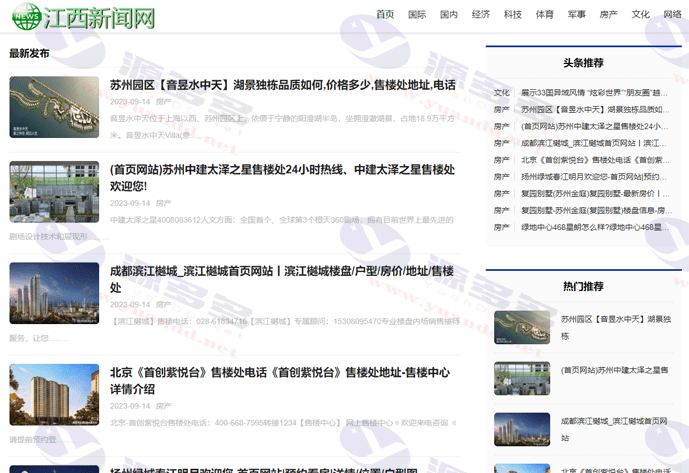Open 热门推荐 link 成都滨江樾城_滨江樾城首页网站
This screenshot has height=473, width=689.
614,429
